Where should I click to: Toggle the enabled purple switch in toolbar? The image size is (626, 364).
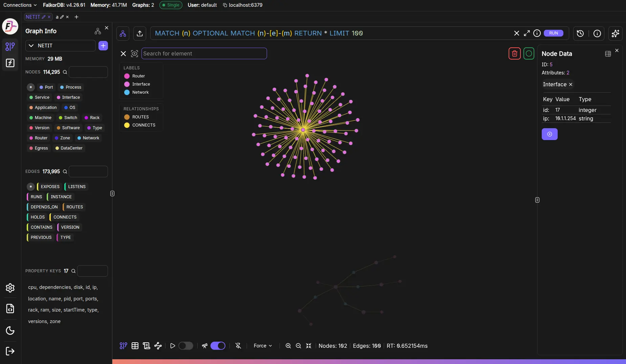[218, 346]
